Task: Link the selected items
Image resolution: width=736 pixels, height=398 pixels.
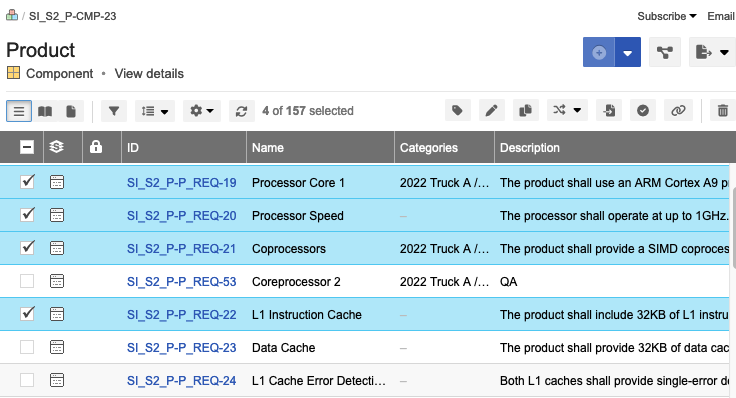Action: pos(678,111)
